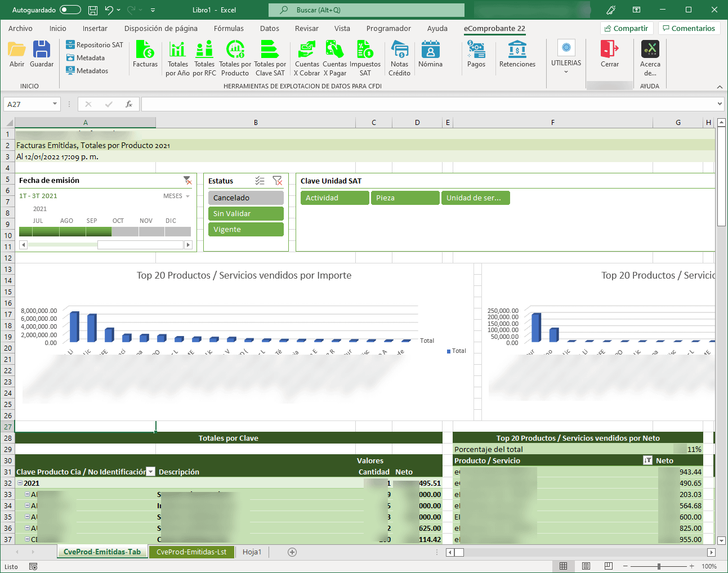Switch to the Datos ribbon tab

point(270,29)
